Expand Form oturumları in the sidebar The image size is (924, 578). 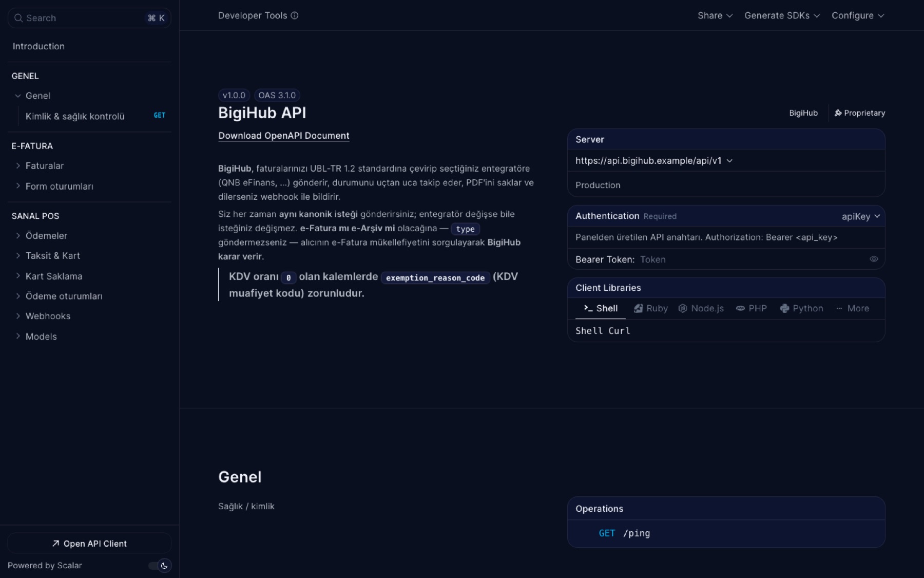tap(18, 186)
